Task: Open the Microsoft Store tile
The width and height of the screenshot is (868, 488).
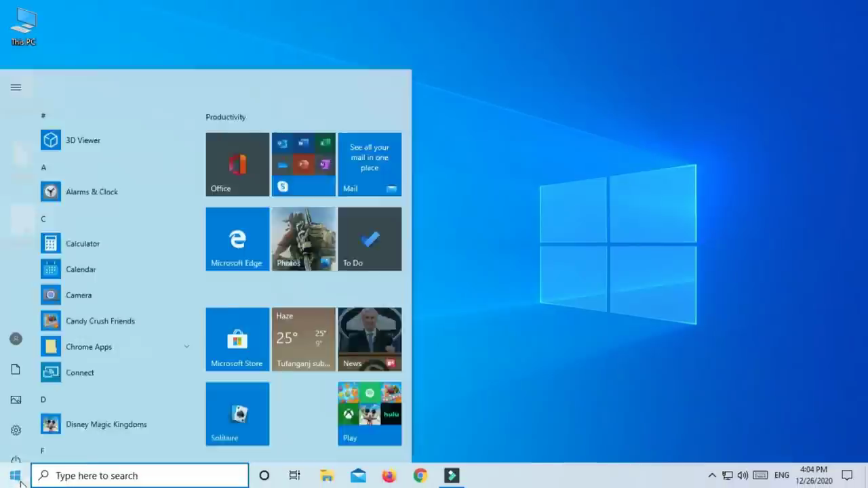Action: tap(237, 339)
